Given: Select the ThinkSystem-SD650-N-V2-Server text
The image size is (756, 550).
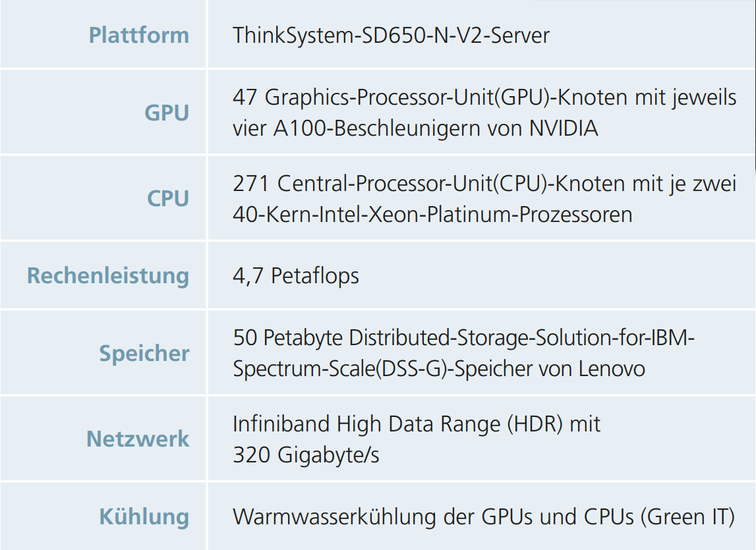Looking at the screenshot, I should point(391,35).
